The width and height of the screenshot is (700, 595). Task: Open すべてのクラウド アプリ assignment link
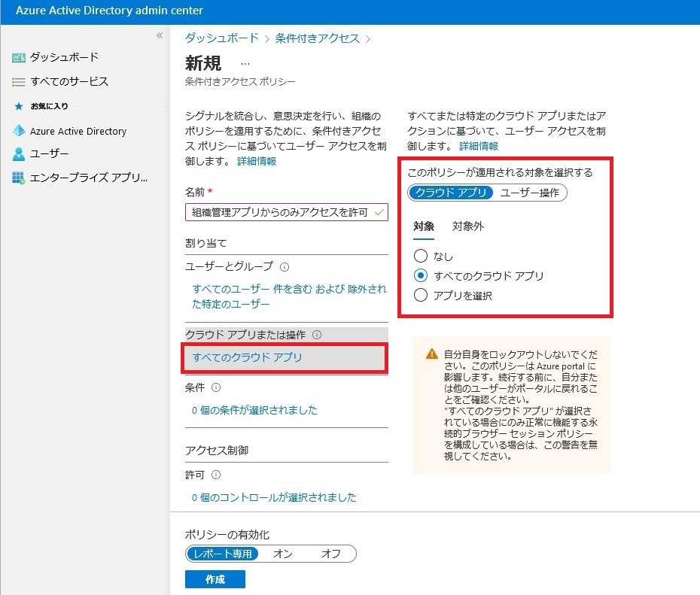(x=247, y=357)
